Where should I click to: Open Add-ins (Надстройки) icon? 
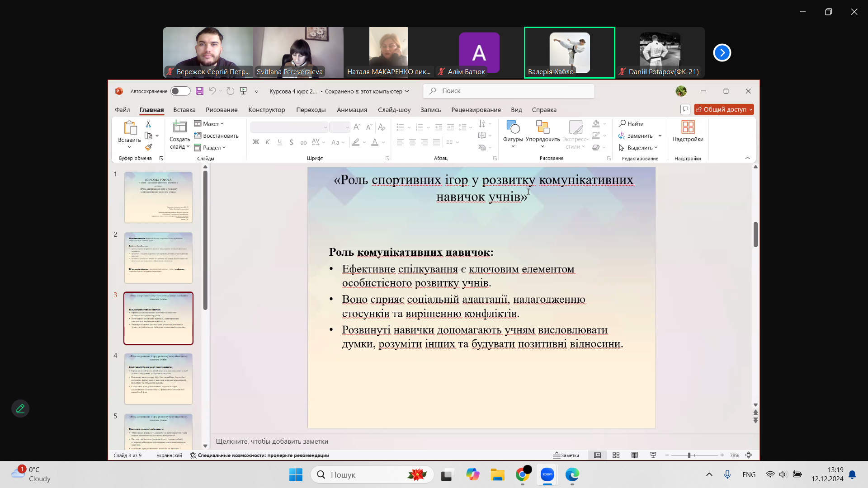pos(688,131)
